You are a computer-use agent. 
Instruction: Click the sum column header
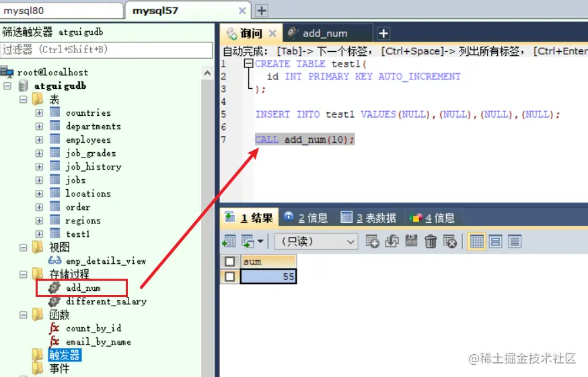coord(268,261)
